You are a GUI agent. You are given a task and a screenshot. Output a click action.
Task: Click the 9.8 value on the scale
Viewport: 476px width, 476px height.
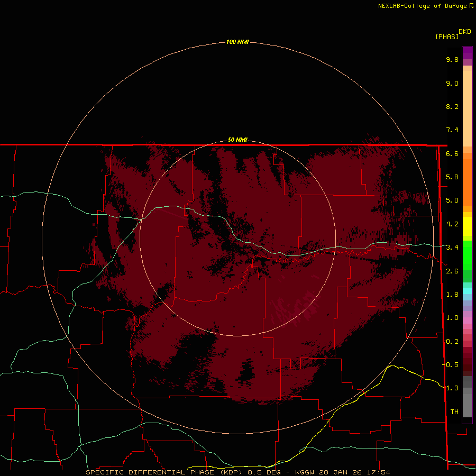[x=452, y=59]
